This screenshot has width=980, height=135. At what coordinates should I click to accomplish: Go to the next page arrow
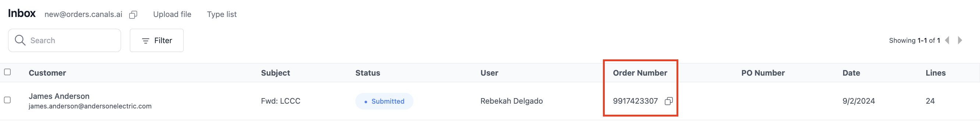[960, 40]
